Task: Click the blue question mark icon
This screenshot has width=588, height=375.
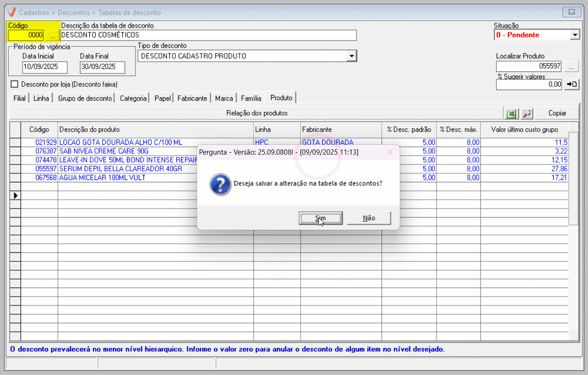Action: [220, 184]
